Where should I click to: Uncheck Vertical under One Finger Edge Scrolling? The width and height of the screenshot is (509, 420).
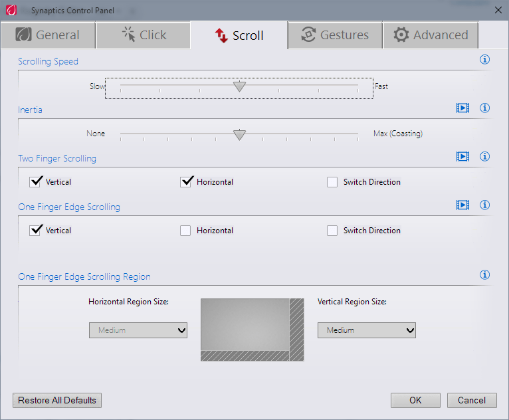(x=35, y=230)
